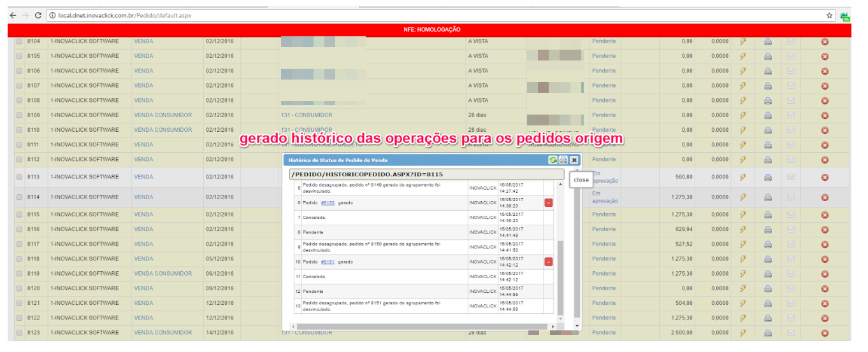Check the checkbox for order 8105
868x352 pixels.
[19, 57]
